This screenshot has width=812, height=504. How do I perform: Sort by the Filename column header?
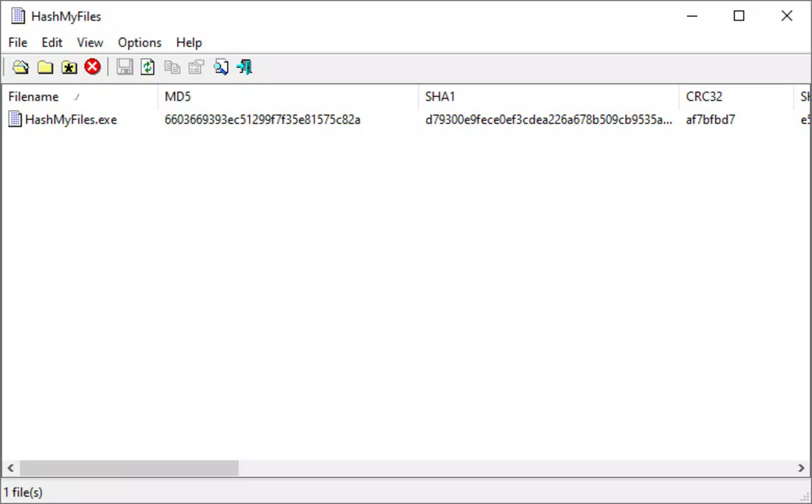[x=79, y=96]
